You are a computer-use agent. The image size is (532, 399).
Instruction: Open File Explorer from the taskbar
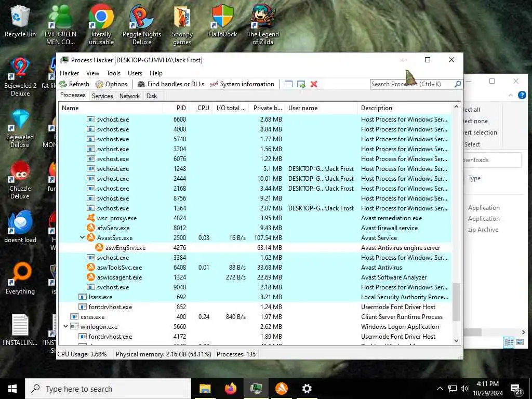tap(205, 389)
